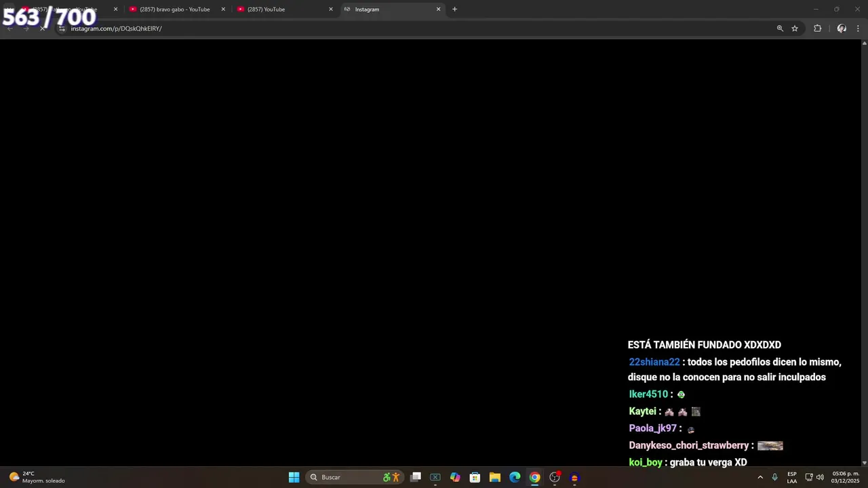868x488 pixels.
Task: Close the (2857) YouTube tab
Action: 331,9
